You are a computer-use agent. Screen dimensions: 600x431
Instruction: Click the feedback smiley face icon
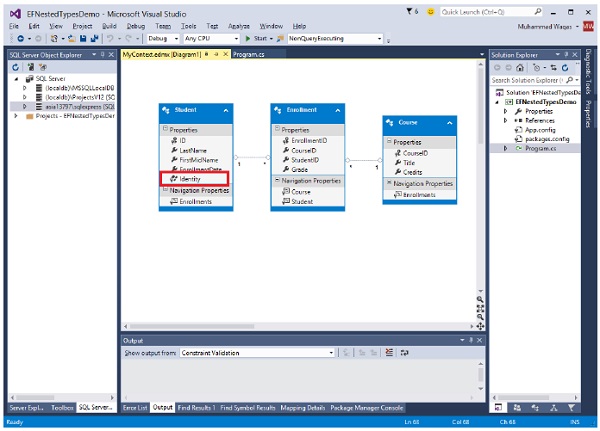pyautogui.click(x=430, y=12)
